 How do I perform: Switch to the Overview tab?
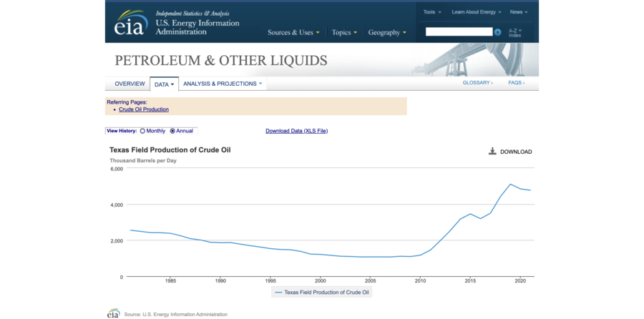[130, 84]
